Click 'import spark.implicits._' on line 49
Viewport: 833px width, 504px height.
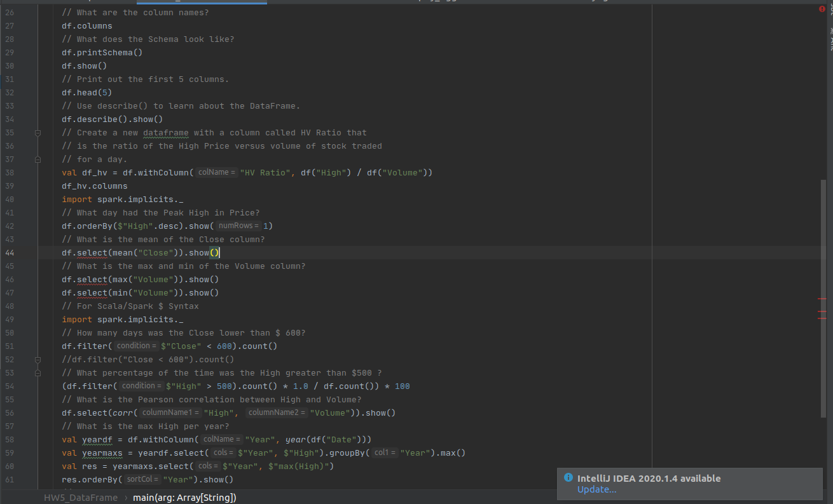[123, 320]
